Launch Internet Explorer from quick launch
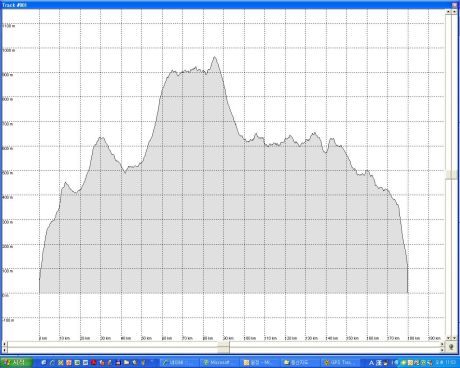Screen dimensions: 460x368 [x=44, y=362]
